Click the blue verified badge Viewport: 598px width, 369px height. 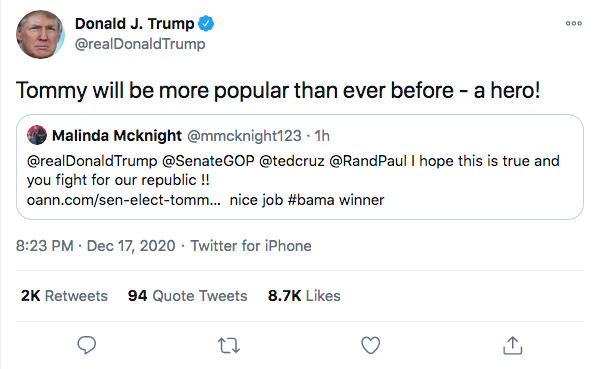click(206, 24)
